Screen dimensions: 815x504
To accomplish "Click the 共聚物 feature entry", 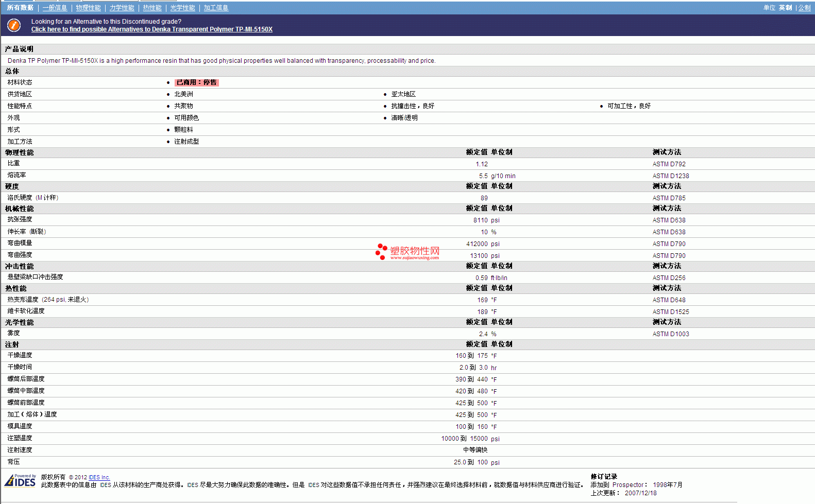I will point(183,106).
